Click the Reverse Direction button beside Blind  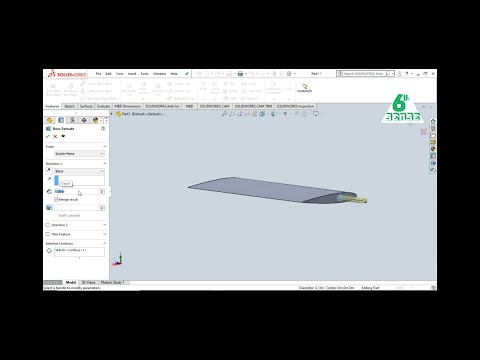[49, 171]
